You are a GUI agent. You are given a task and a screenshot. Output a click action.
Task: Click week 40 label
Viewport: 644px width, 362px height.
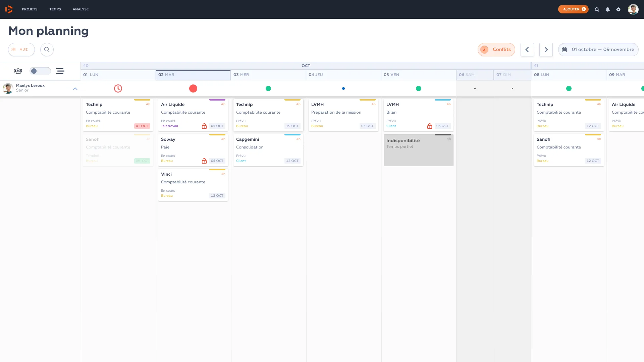86,66
